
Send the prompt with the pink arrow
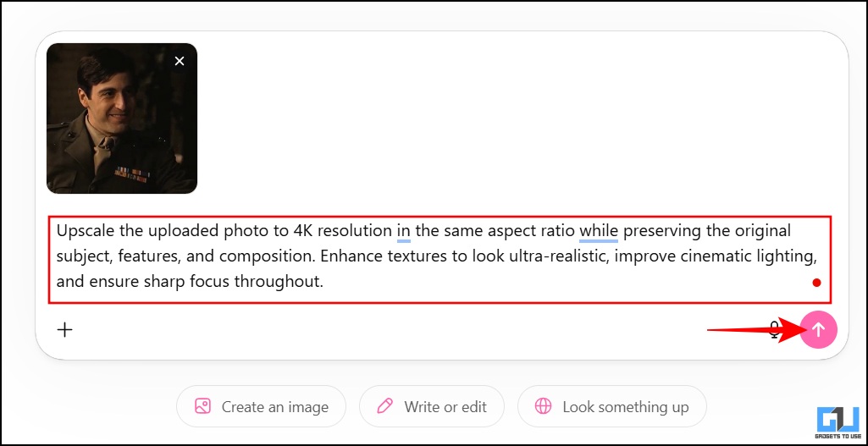click(x=819, y=330)
